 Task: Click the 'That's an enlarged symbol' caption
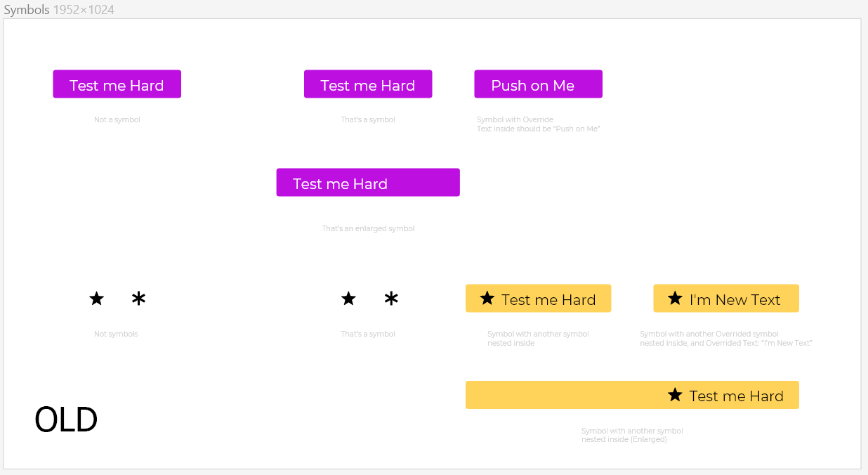coord(368,229)
